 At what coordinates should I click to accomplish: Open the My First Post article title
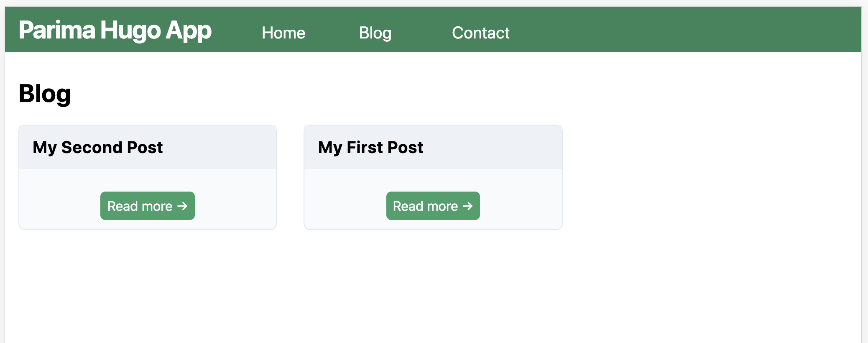point(371,147)
